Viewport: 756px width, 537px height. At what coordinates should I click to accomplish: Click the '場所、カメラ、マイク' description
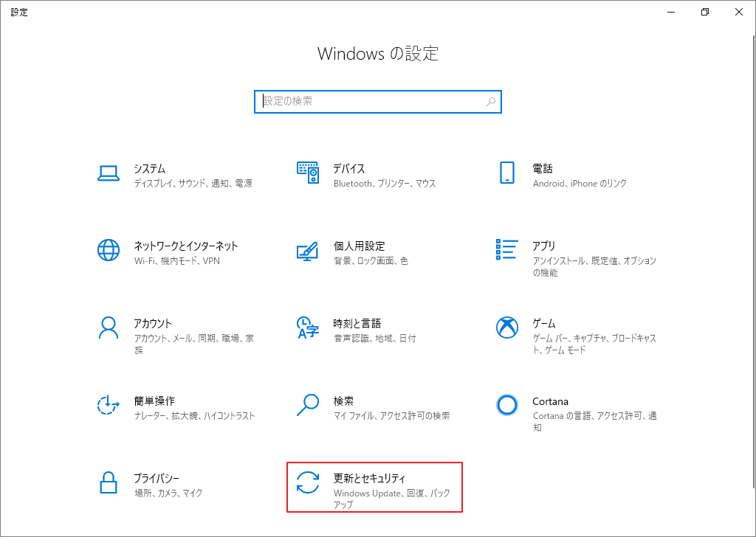click(168, 493)
